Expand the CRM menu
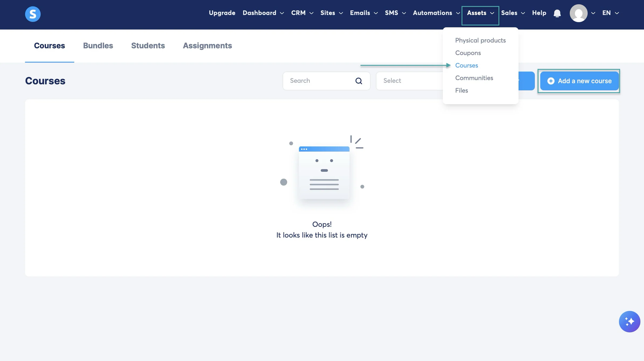The image size is (644, 361). (x=302, y=13)
